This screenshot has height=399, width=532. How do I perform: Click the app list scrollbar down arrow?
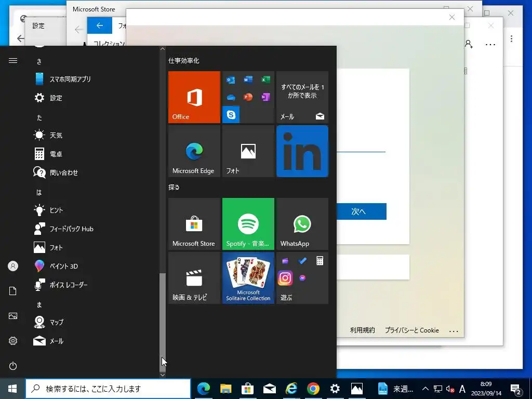[163, 375]
